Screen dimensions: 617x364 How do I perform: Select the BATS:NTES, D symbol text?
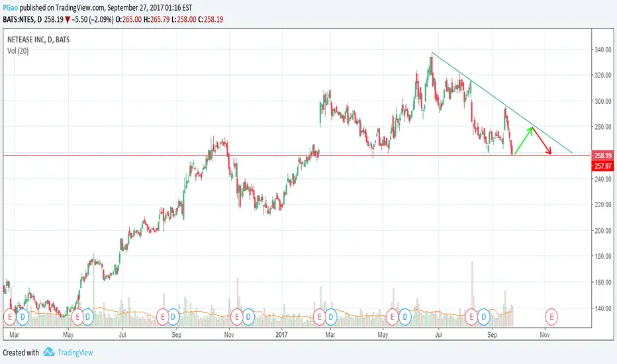point(22,20)
